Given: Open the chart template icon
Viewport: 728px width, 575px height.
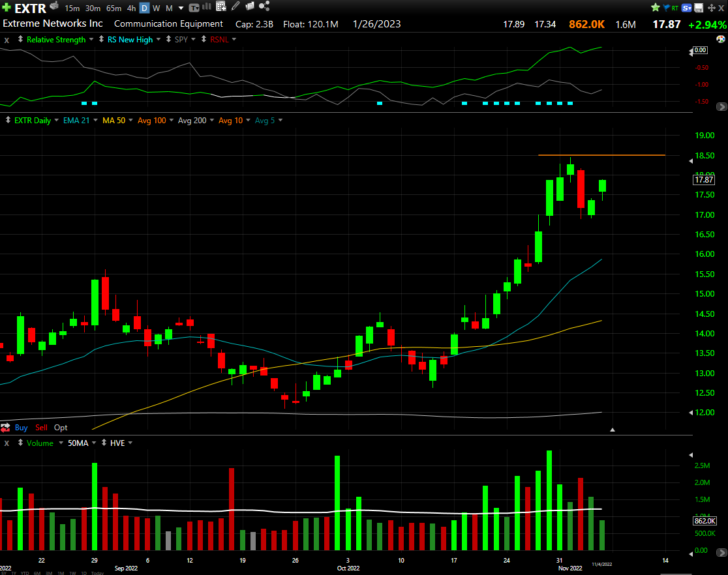Looking at the screenshot, I should (194, 7).
